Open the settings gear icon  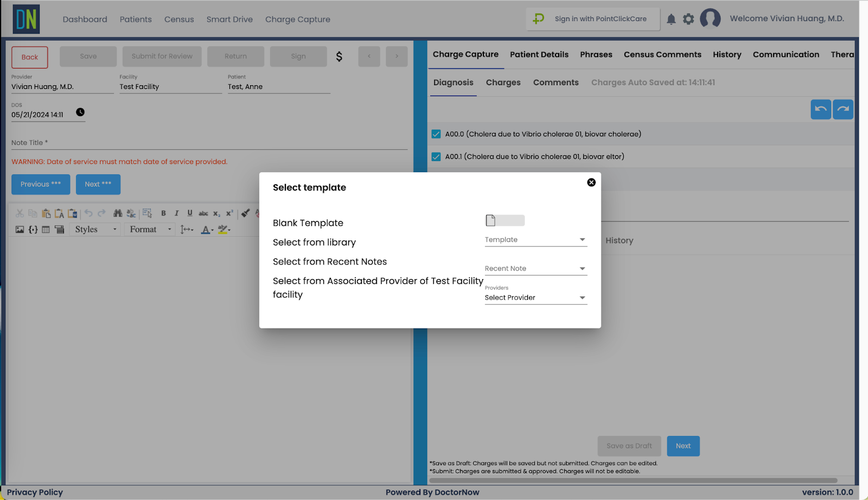tap(688, 20)
